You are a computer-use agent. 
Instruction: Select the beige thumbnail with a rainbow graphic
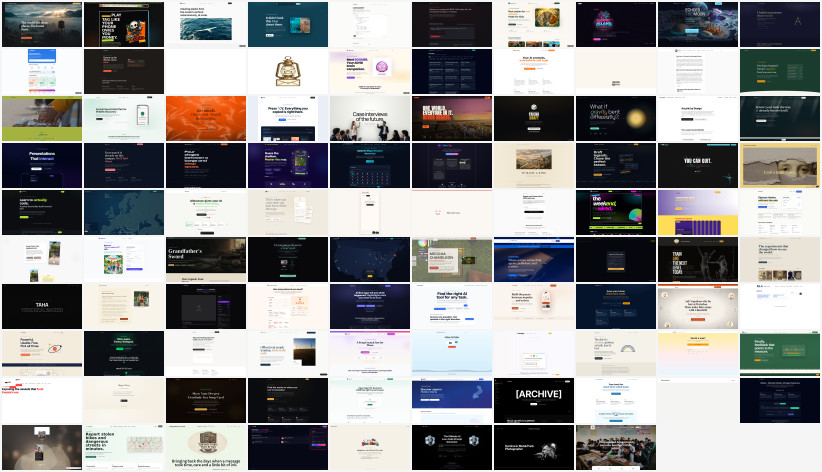pos(616,353)
